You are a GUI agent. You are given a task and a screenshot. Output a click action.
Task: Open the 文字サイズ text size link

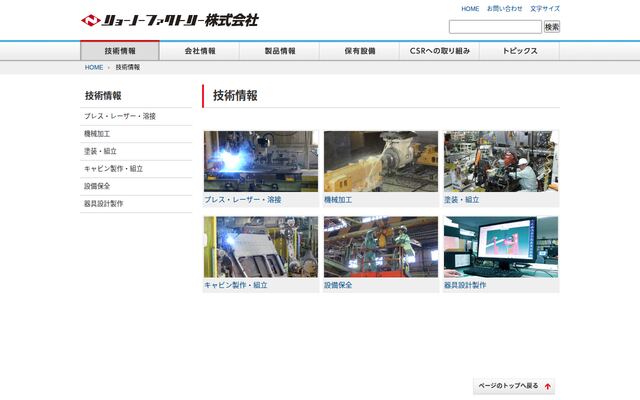pyautogui.click(x=544, y=9)
